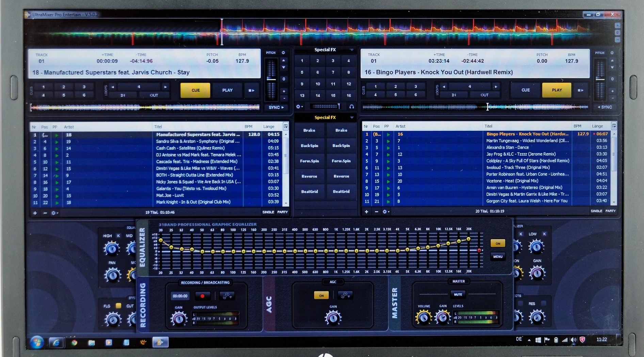The width and height of the screenshot is (644, 357).
Task: Click the 20 Hz equalizer band slider
Action: pyautogui.click(x=161, y=240)
